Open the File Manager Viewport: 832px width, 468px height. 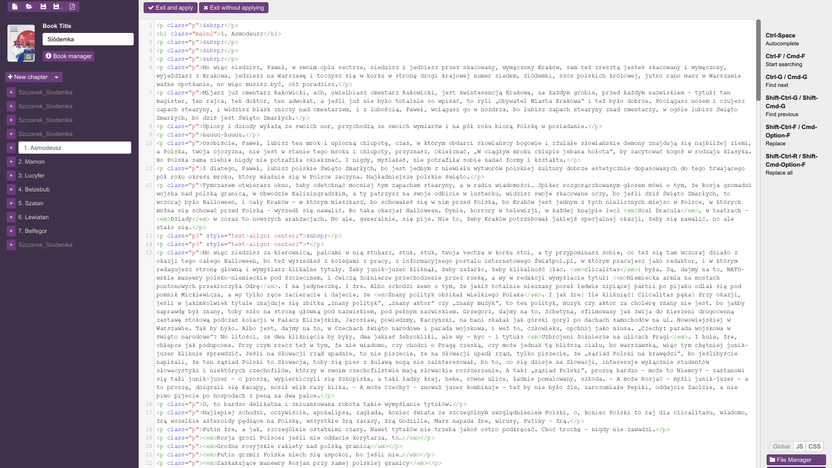tap(796, 460)
